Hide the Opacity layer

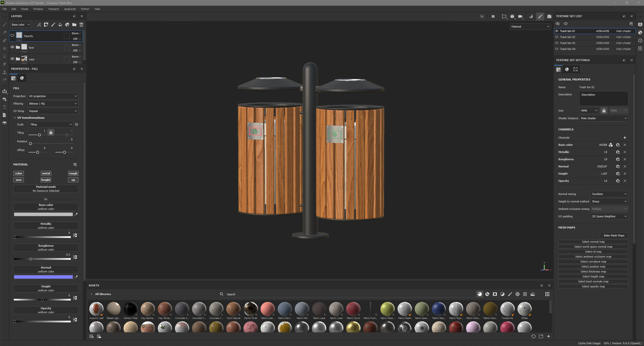tap(12, 35)
